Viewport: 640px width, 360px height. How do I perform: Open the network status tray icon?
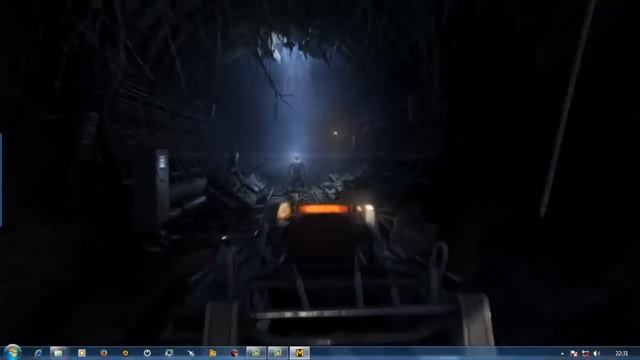(x=585, y=353)
